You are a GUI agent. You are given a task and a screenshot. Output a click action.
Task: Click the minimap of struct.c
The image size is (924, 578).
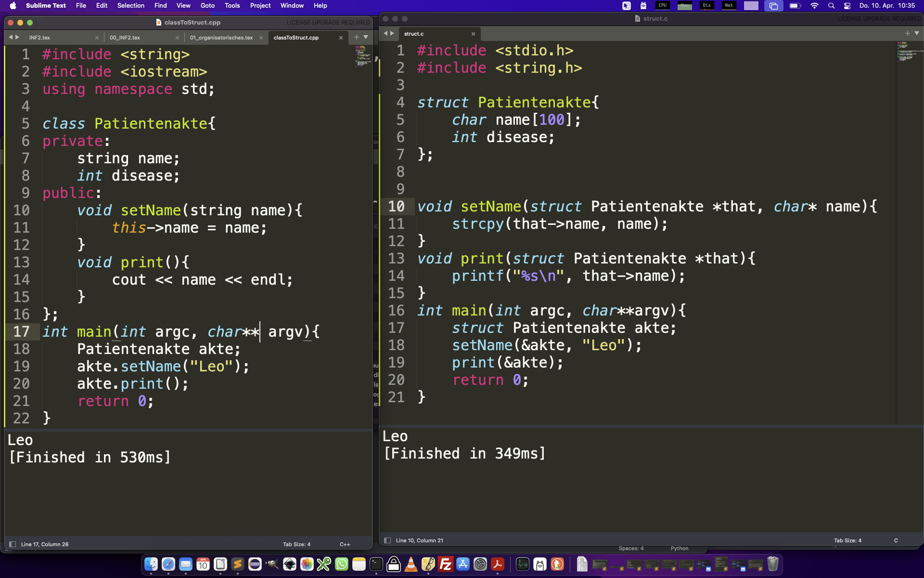tap(910, 52)
